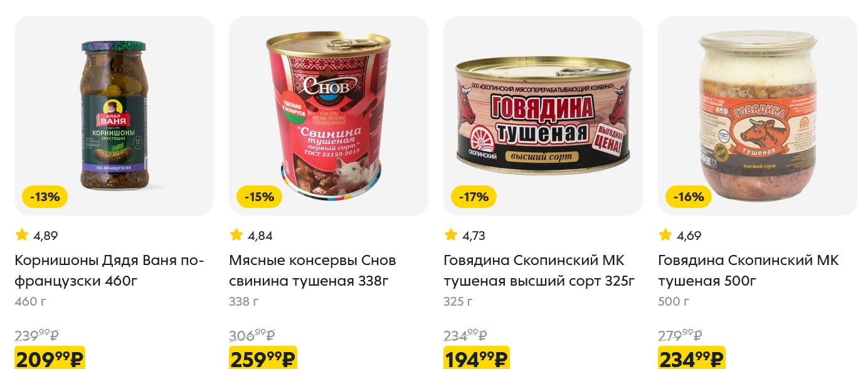The height and width of the screenshot is (369, 868).
Task: Select the 194.99 ₽ price button
Action: [477, 358]
